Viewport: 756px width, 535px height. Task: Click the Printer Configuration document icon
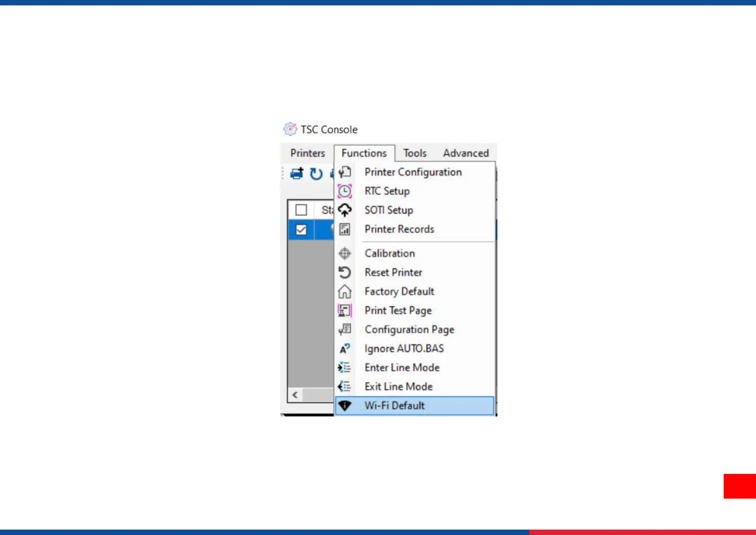point(345,172)
